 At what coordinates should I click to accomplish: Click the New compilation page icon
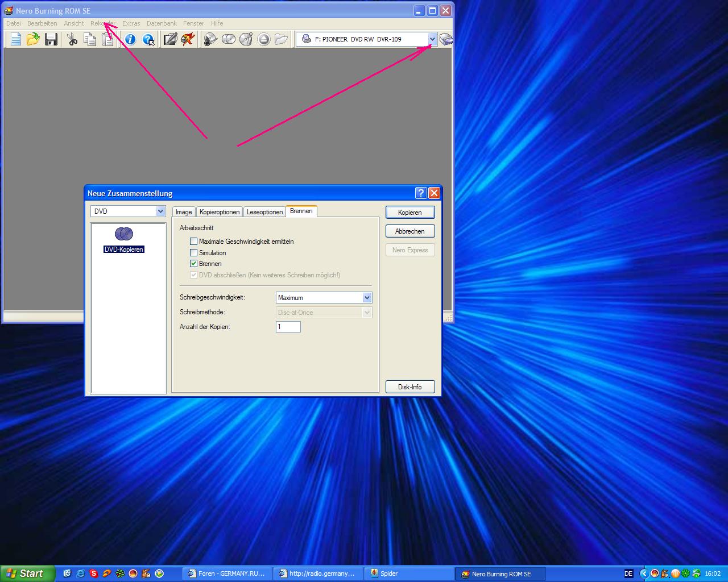point(16,39)
